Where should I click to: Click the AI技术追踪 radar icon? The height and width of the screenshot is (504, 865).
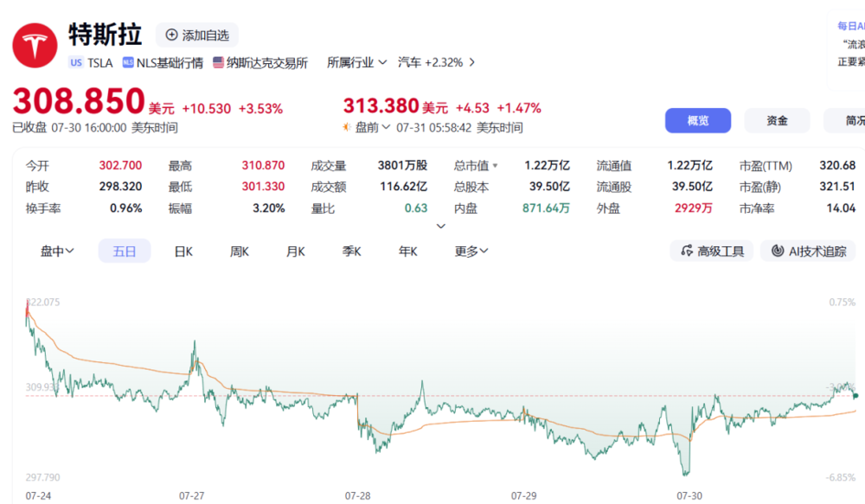778,251
